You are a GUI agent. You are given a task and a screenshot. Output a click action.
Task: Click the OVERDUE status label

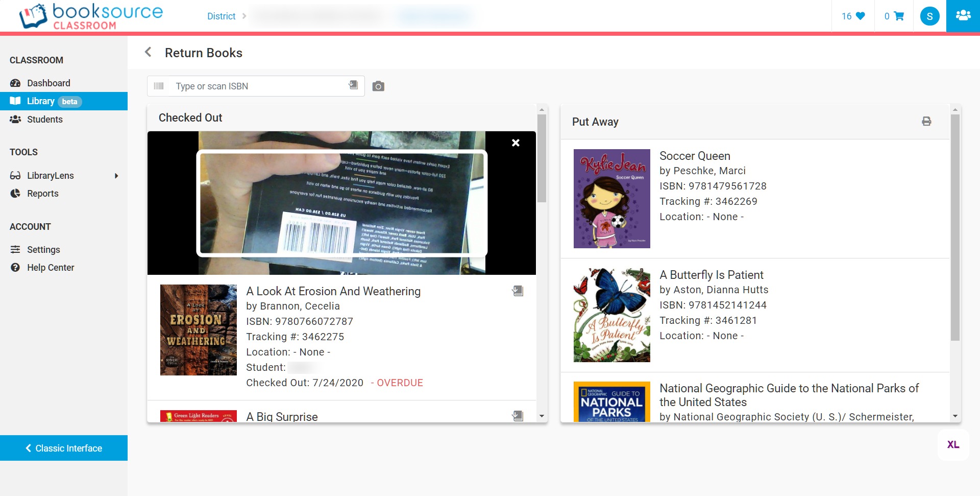tap(400, 383)
